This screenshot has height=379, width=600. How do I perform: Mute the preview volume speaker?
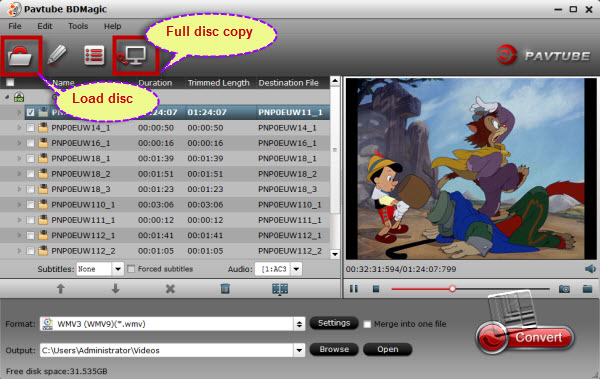590,269
